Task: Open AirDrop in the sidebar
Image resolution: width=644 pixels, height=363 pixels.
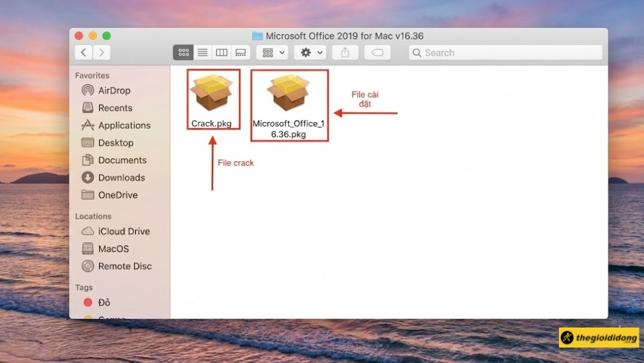Action: [x=114, y=91]
